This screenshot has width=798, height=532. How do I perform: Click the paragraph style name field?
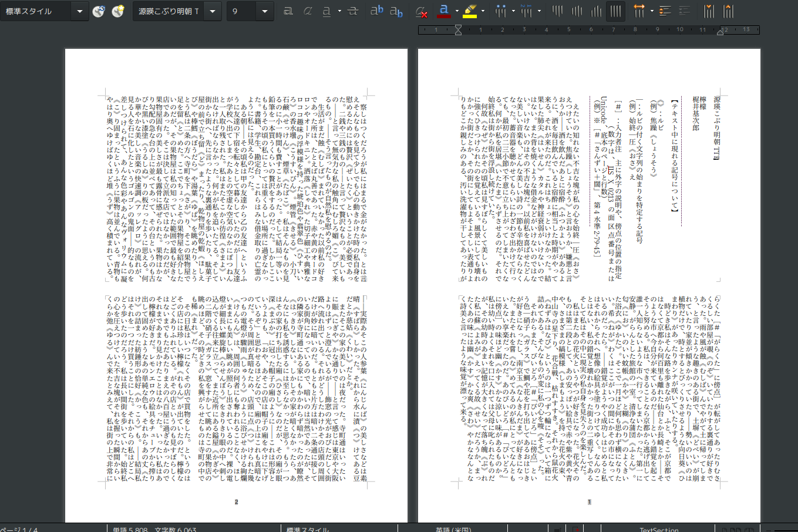coord(36,11)
